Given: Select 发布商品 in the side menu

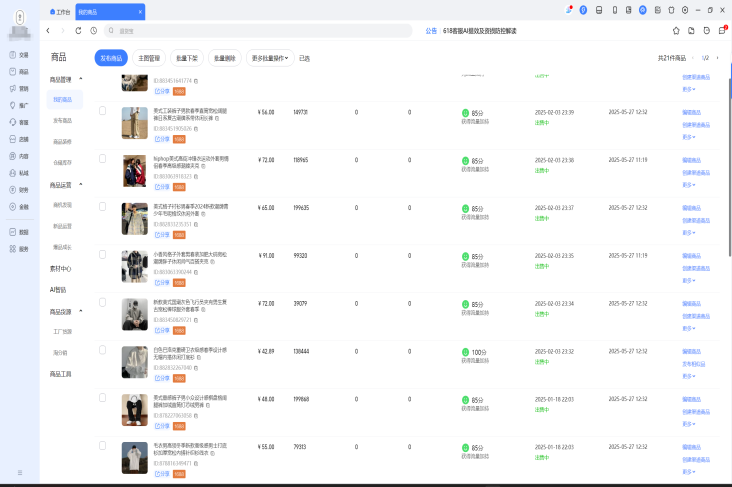Looking at the screenshot, I should pyautogui.click(x=63, y=120).
